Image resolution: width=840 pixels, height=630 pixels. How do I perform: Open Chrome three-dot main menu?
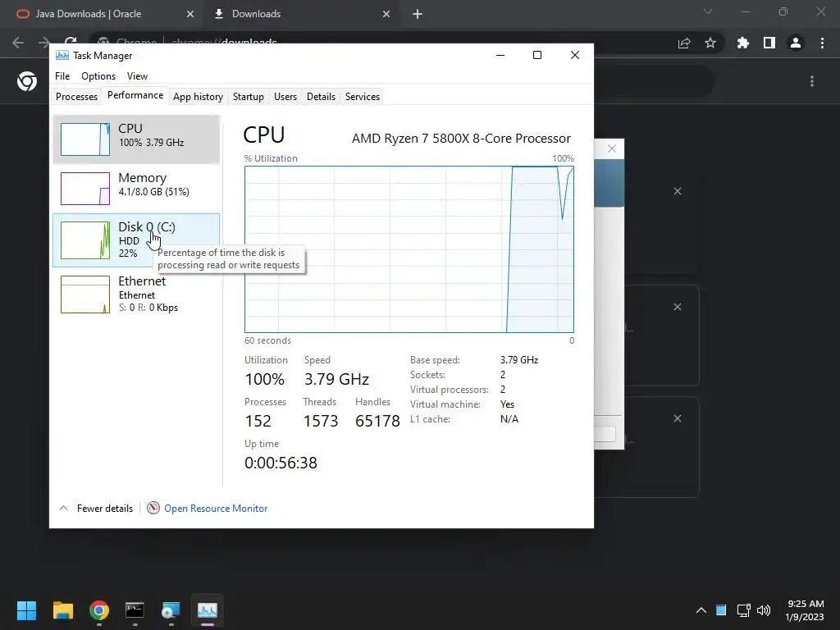point(822,43)
